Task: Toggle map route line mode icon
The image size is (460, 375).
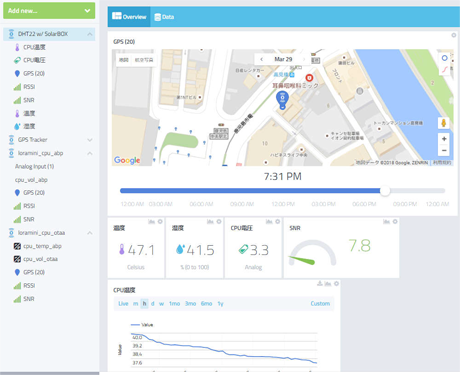Action: click(444, 69)
